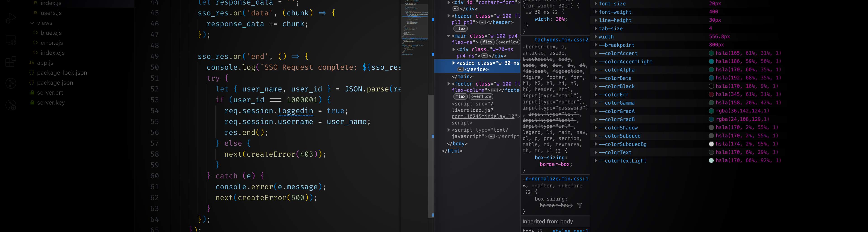Open the Run and Debug view
868x232 pixels.
(11, 18)
